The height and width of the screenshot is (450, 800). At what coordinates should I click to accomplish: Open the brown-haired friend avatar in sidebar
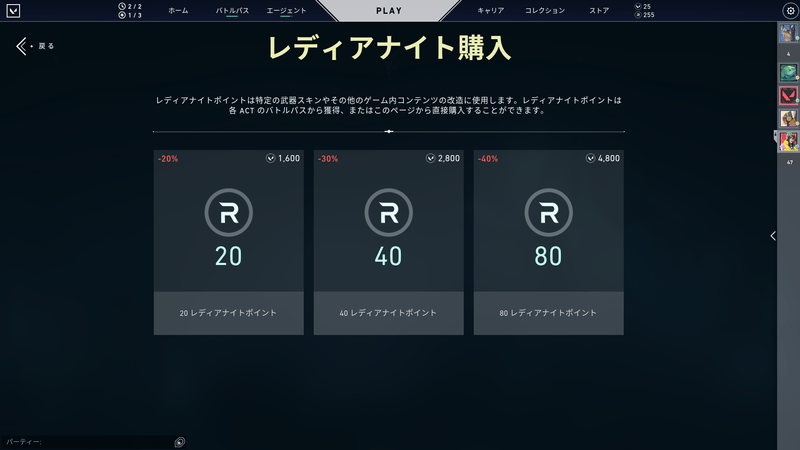click(788, 118)
